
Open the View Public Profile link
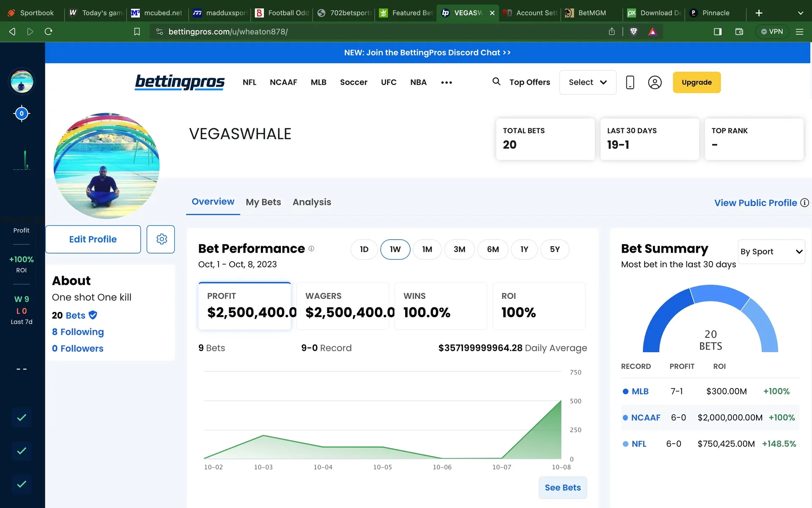coord(755,203)
